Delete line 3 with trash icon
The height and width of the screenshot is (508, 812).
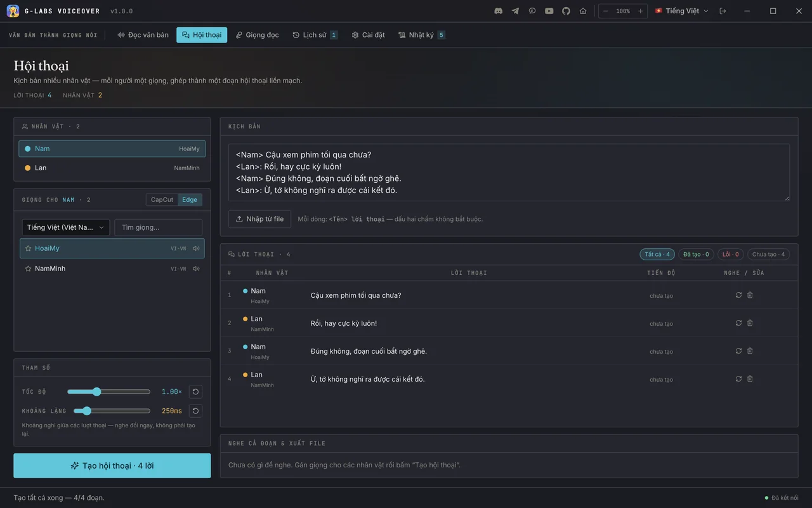[750, 351]
